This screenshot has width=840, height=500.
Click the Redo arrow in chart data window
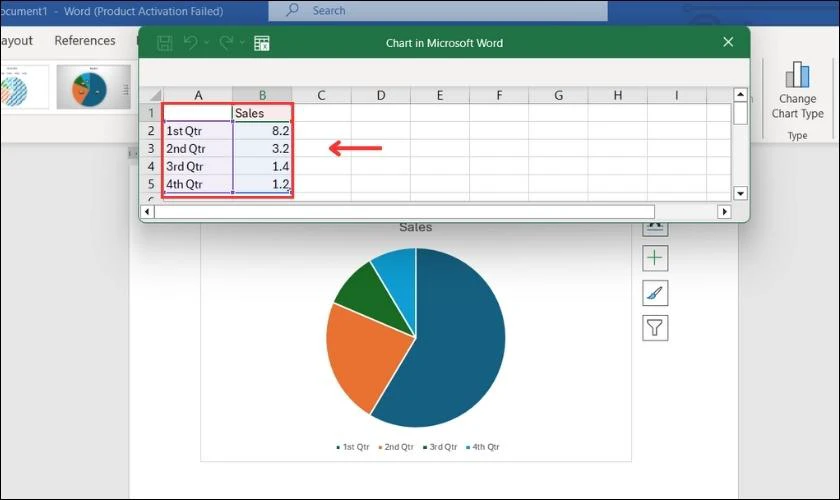pos(226,42)
